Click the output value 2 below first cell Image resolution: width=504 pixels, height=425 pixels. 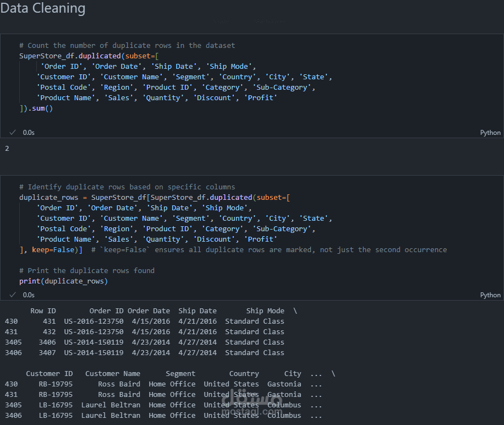pyautogui.click(x=6, y=148)
